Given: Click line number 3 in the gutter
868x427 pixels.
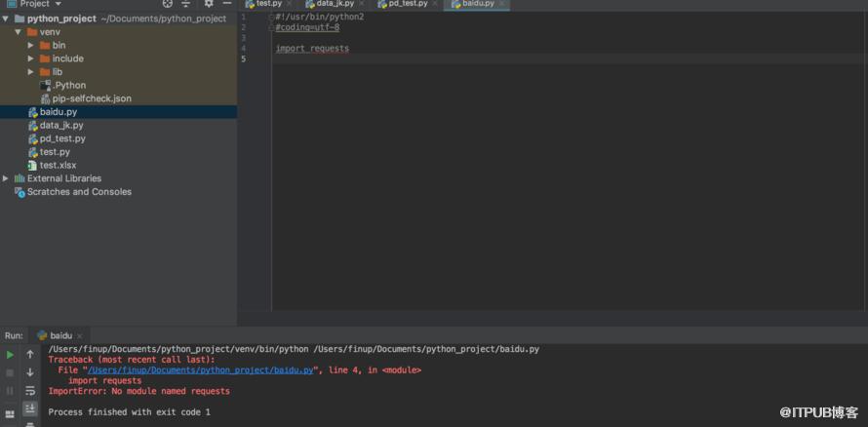Looking at the screenshot, I should (x=244, y=38).
